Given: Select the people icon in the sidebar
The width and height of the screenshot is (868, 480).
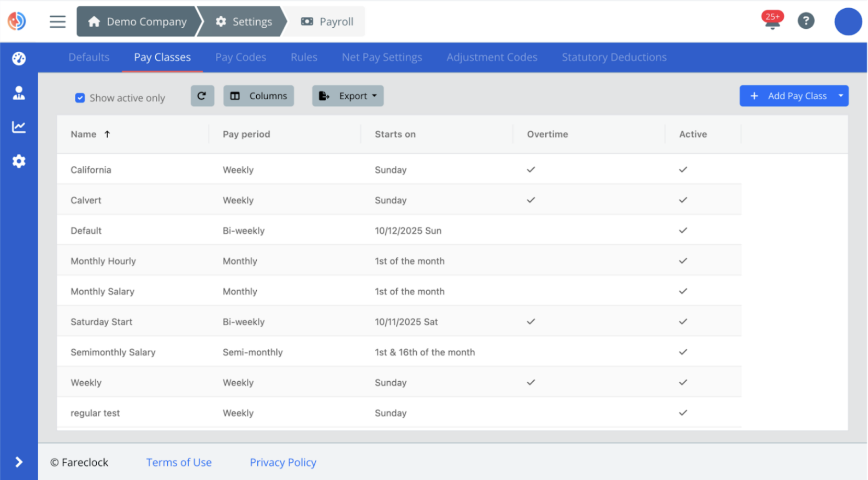Looking at the screenshot, I should (x=19, y=93).
